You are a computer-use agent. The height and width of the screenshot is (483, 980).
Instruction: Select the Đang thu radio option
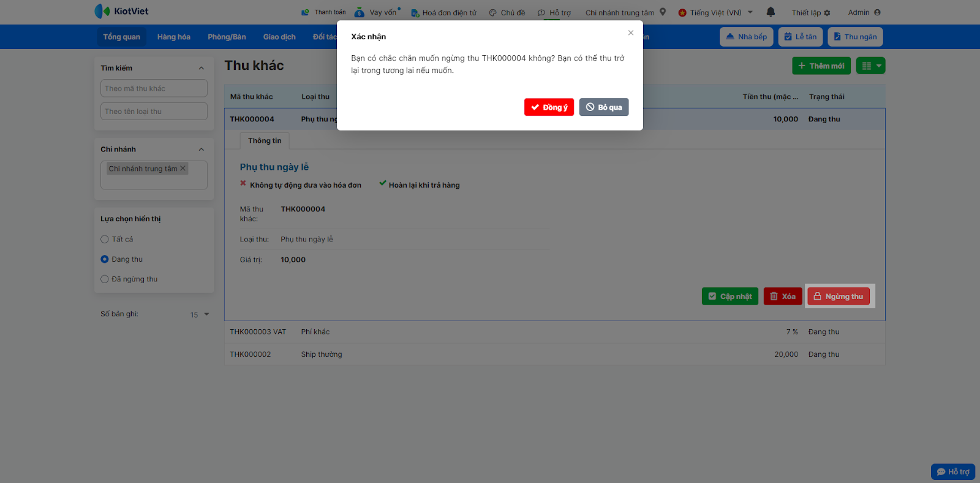coord(105,259)
